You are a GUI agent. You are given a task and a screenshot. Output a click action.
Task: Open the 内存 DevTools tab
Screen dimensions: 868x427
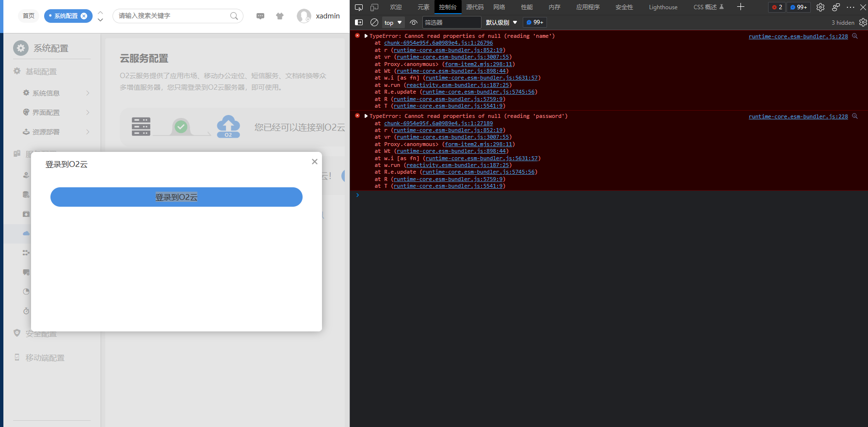coord(554,7)
